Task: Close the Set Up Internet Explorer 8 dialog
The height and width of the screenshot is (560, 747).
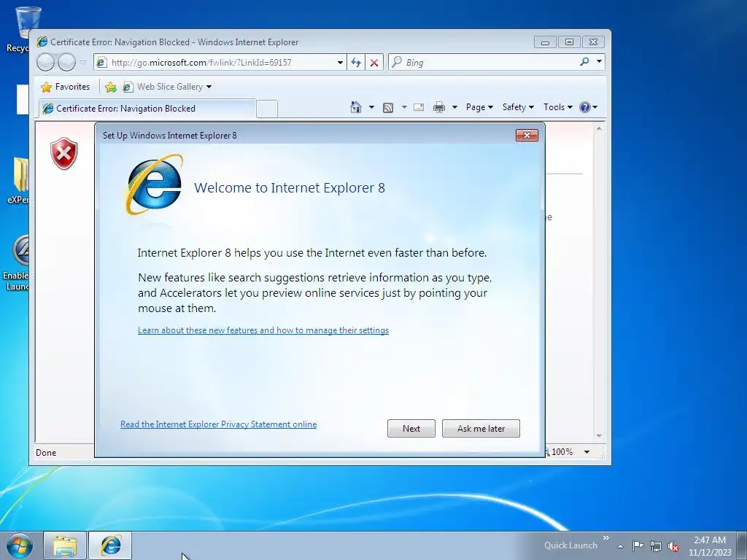Action: (527, 135)
